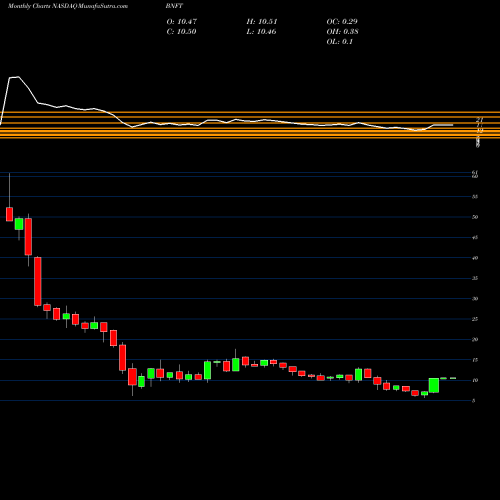Click the 15 price axis label

(475, 360)
